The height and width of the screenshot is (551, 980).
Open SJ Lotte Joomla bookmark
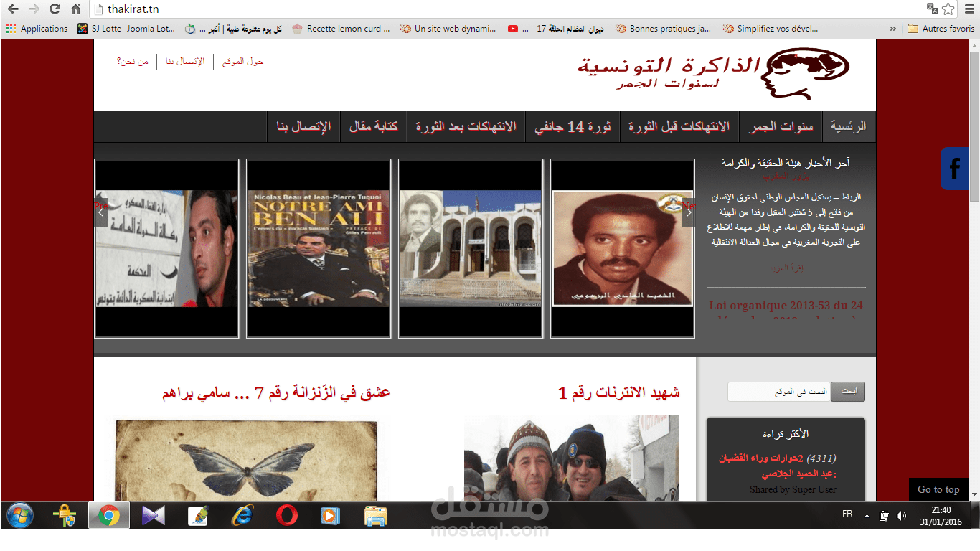tap(126, 29)
